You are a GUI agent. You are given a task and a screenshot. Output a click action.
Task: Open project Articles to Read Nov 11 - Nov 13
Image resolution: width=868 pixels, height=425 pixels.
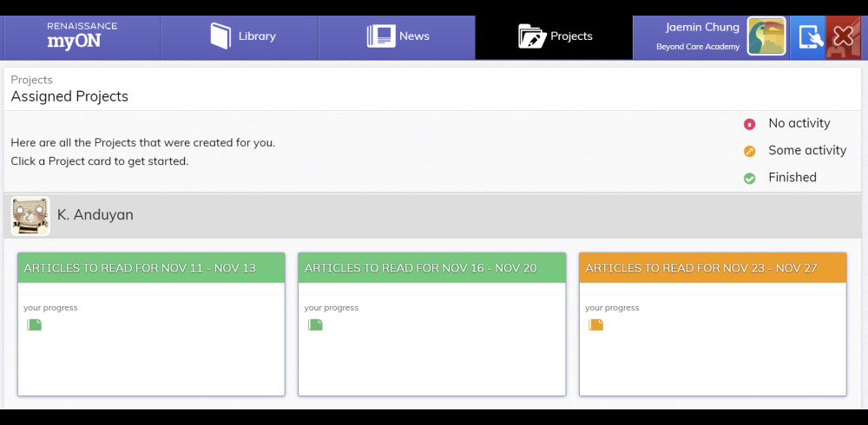(151, 324)
